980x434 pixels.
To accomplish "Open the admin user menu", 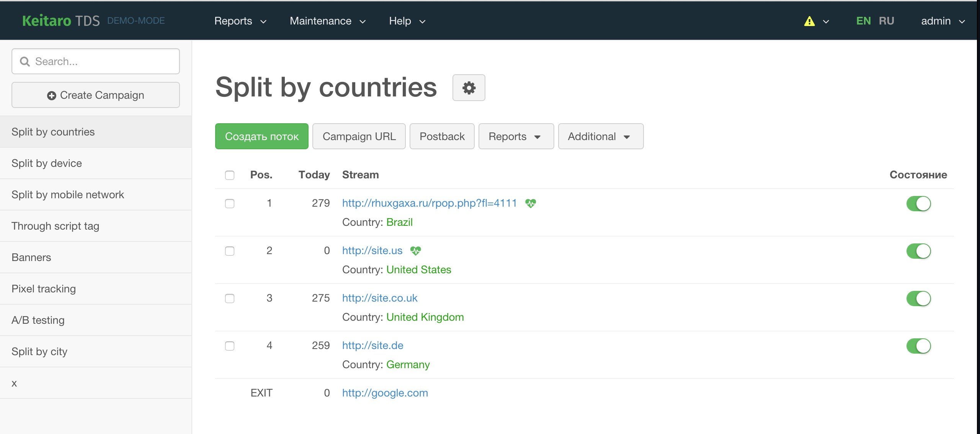I will pyautogui.click(x=943, y=21).
